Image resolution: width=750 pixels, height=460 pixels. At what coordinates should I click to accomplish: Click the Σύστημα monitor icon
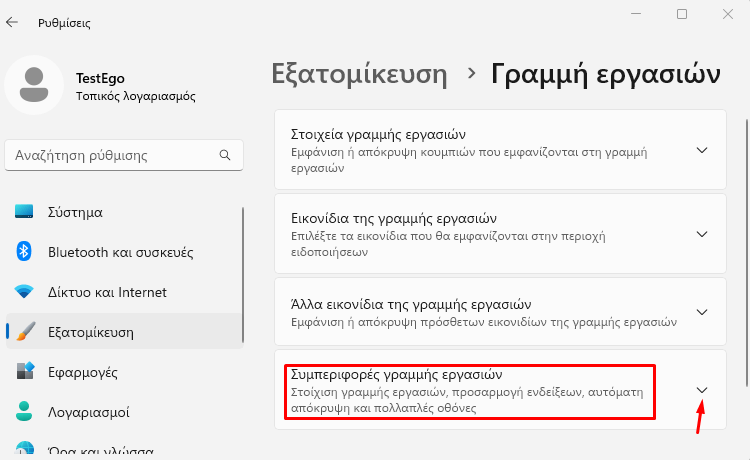coord(24,211)
